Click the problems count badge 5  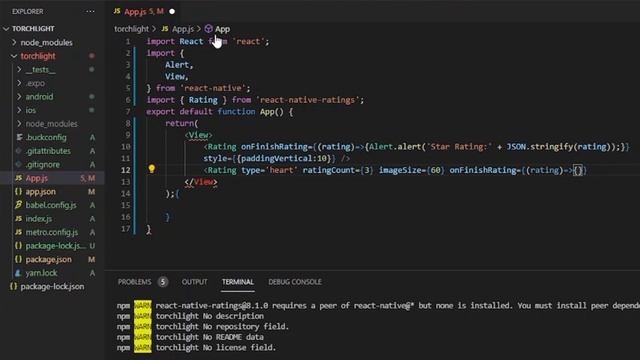(x=163, y=282)
